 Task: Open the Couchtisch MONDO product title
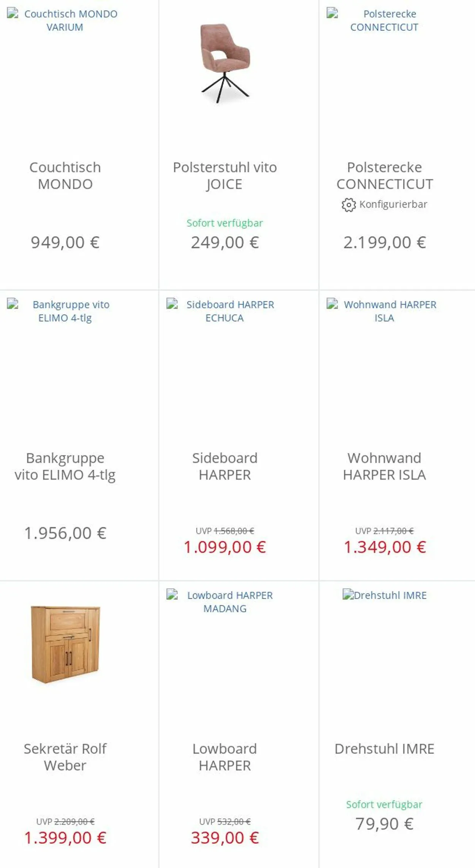coord(65,176)
